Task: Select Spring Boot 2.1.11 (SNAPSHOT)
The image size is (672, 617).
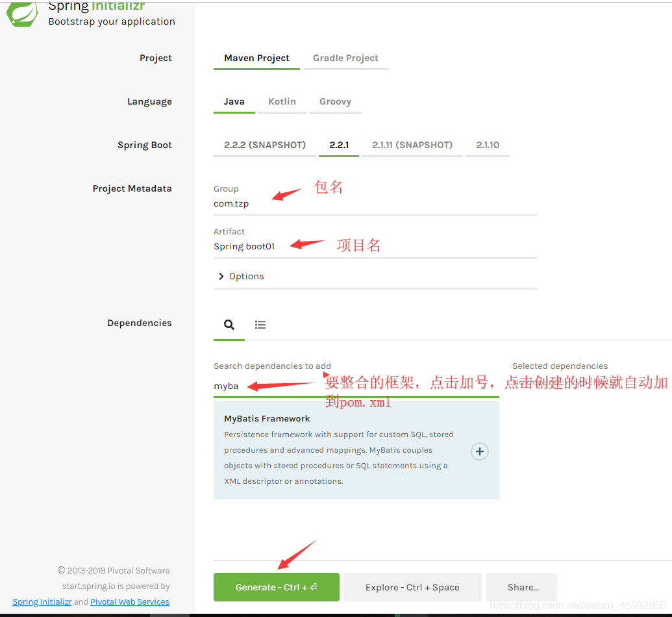Action: point(412,145)
